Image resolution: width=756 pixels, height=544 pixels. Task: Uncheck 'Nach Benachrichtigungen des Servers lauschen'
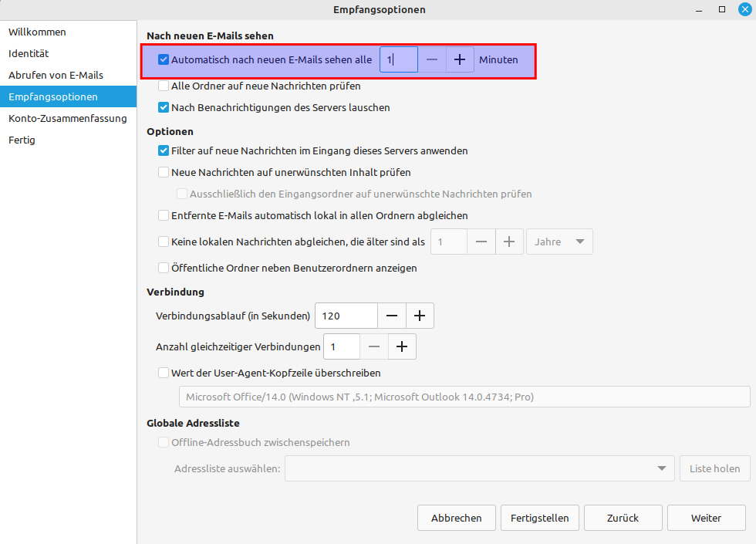coord(164,108)
